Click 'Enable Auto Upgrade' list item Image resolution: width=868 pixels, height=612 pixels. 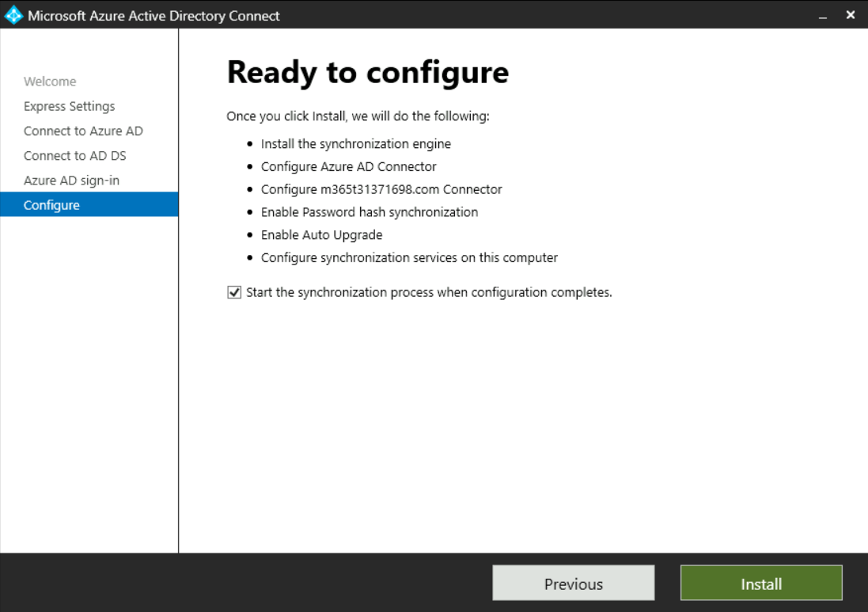321,235
